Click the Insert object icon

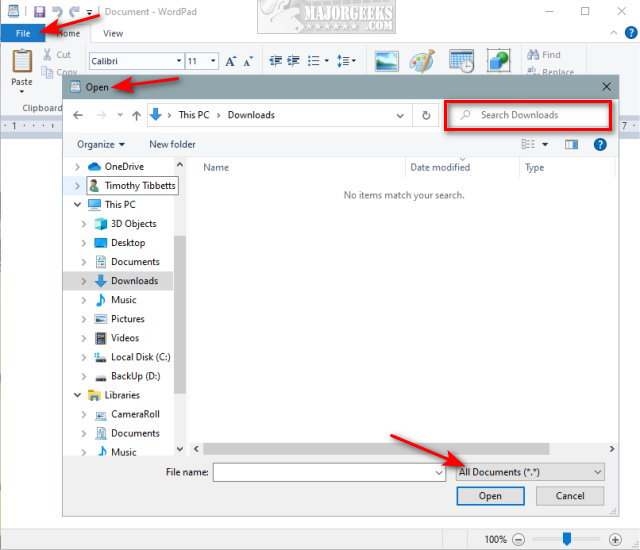point(498,61)
